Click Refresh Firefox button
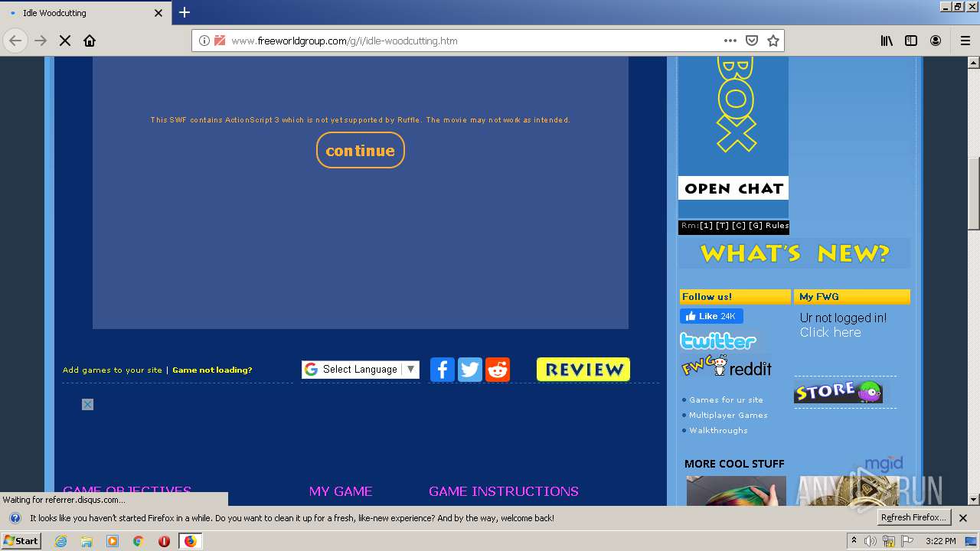The width and height of the screenshot is (980, 551). click(913, 517)
